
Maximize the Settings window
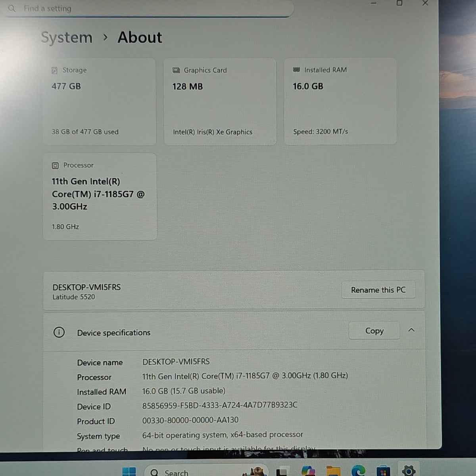coord(399,3)
